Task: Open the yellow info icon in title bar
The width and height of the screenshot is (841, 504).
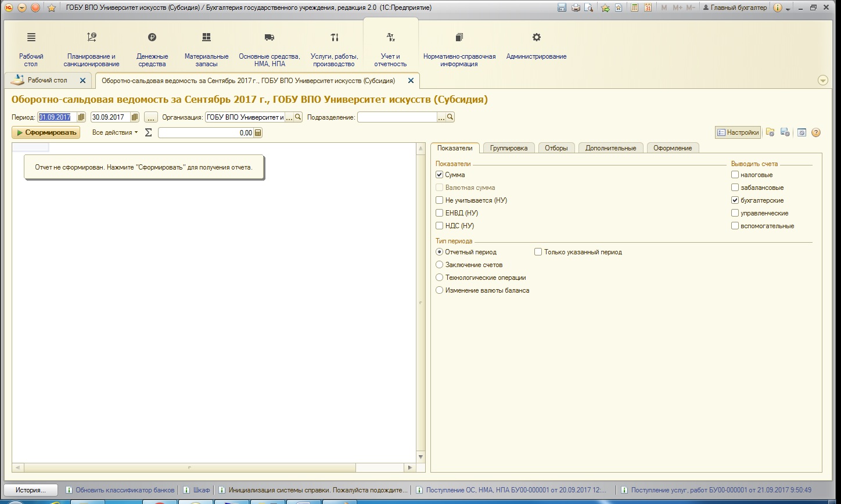Action: (x=778, y=8)
